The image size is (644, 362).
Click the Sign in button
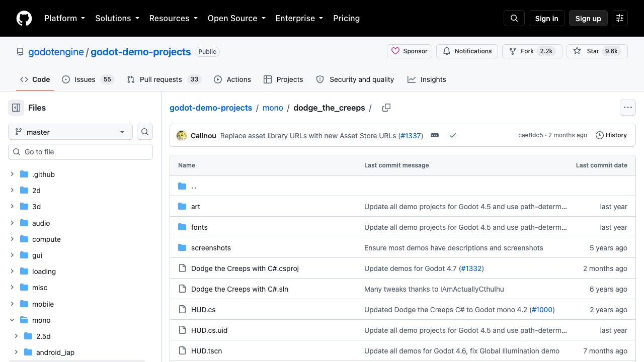[x=547, y=18]
